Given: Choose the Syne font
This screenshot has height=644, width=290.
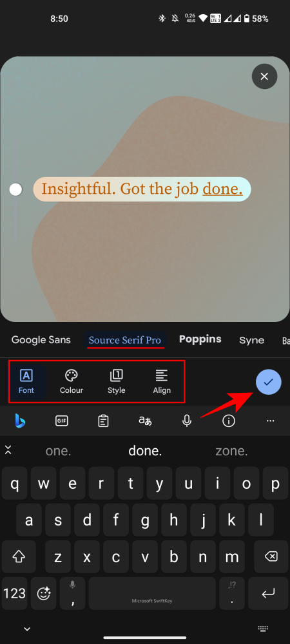Looking at the screenshot, I should (x=252, y=340).
